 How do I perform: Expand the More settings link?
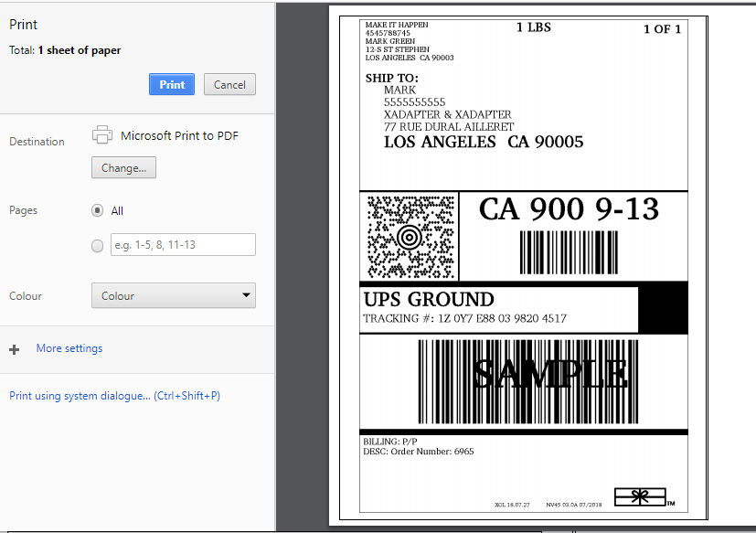click(x=69, y=348)
